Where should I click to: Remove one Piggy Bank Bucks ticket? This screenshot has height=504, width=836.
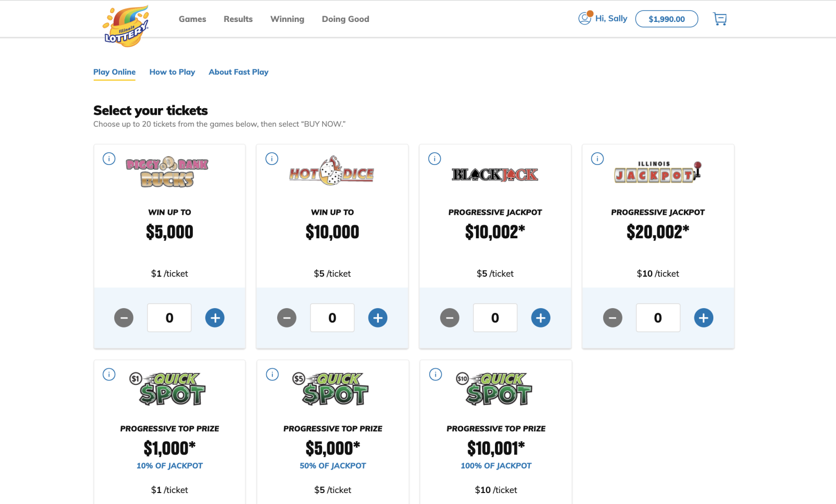124,318
